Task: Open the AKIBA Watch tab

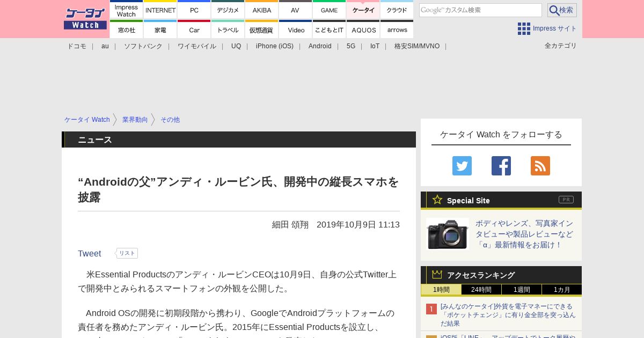Action: (262, 10)
